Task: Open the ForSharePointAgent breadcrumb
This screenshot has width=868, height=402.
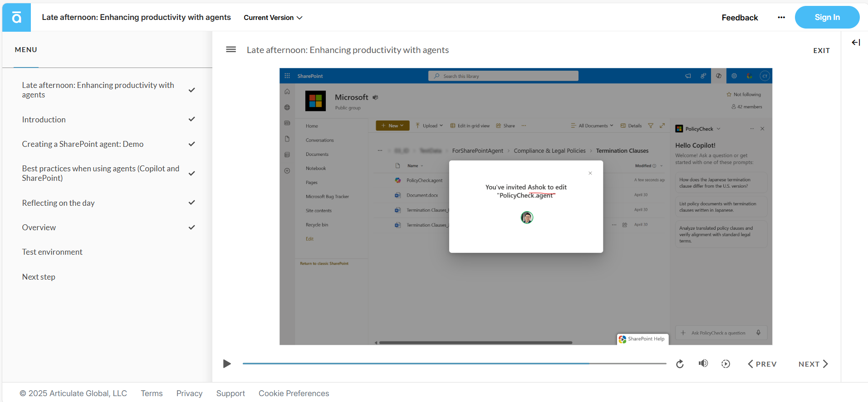Action: 477,150
